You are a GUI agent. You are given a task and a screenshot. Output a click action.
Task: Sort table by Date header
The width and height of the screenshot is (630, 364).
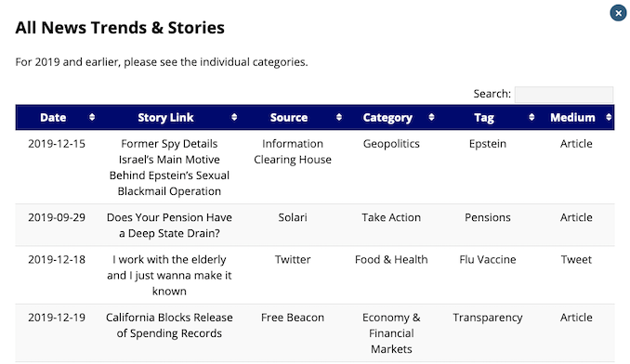[53, 118]
